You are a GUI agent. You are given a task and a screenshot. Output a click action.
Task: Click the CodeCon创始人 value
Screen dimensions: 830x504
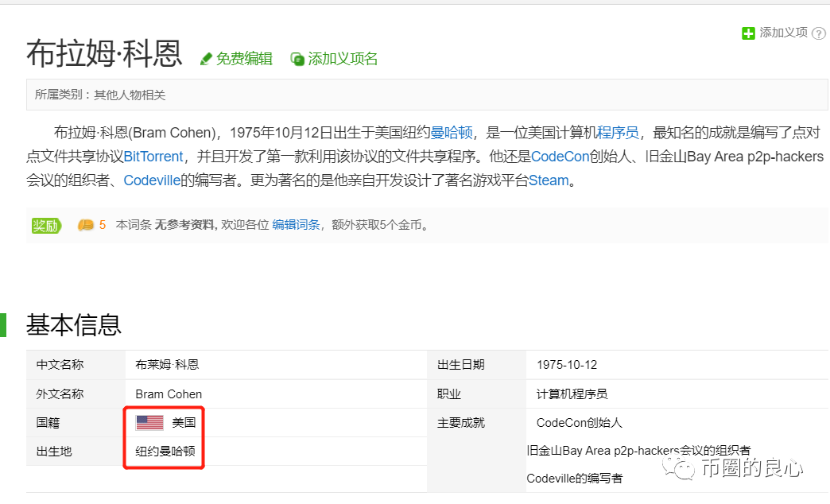tap(580, 422)
